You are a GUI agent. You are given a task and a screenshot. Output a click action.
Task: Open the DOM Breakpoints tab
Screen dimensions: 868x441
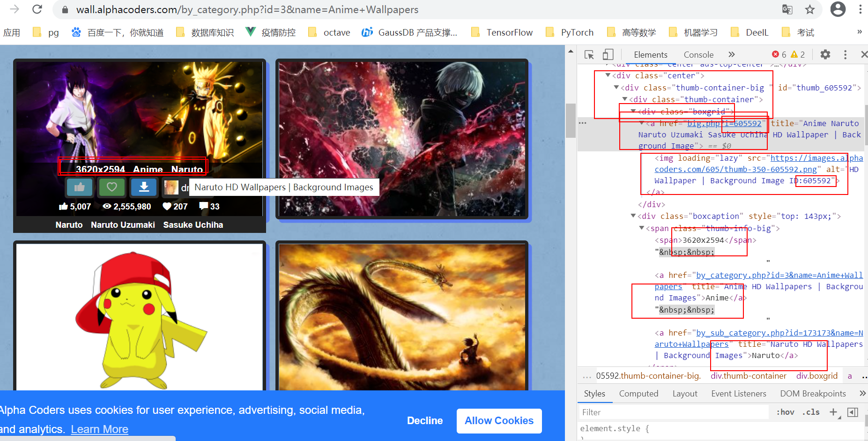[x=813, y=394]
